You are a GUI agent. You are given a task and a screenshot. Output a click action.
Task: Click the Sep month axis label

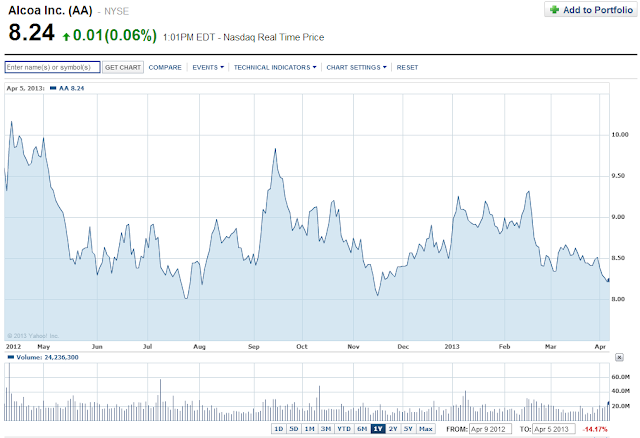coord(253,346)
